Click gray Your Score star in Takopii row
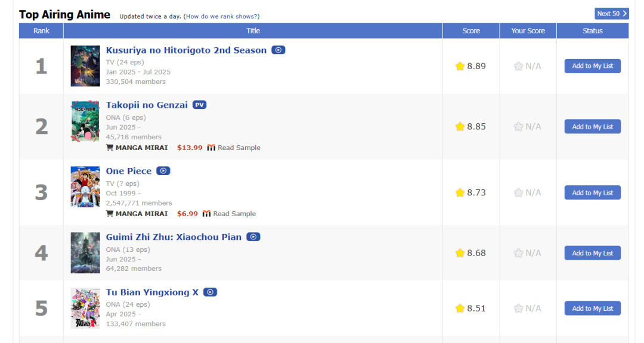Image resolution: width=644 pixels, height=343 pixels. click(518, 126)
